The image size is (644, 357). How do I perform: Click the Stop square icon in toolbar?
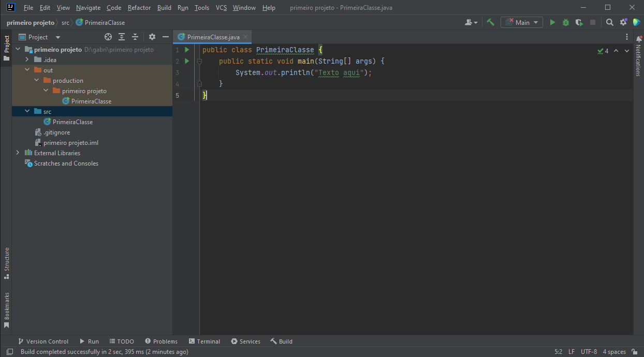(593, 22)
